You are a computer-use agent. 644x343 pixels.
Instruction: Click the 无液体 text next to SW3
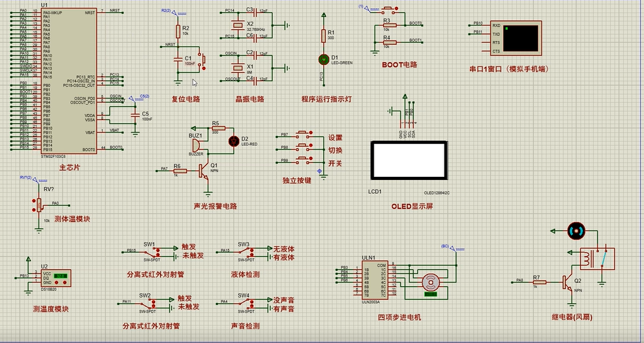[x=284, y=249]
